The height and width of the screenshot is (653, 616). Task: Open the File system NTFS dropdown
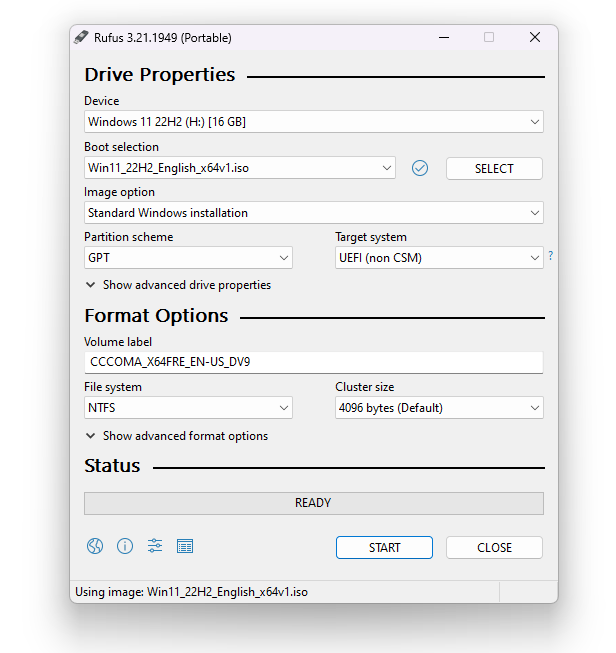[x=188, y=408]
